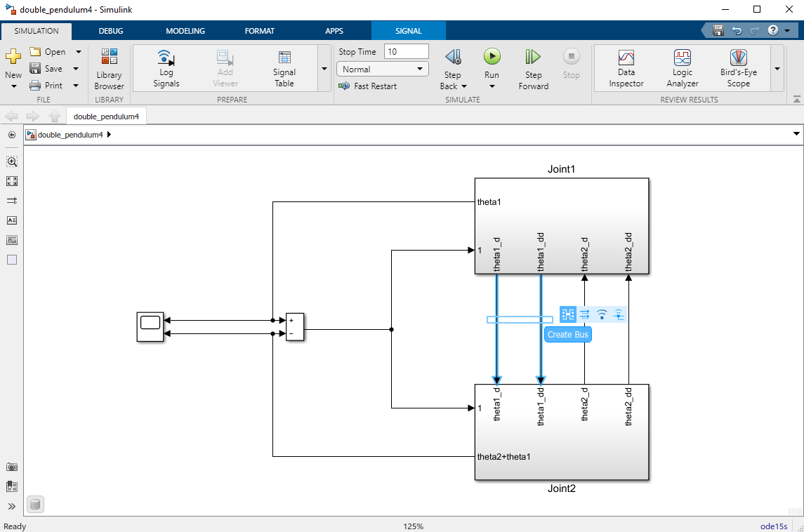Select the Zoom tool in left palette

(x=12, y=161)
